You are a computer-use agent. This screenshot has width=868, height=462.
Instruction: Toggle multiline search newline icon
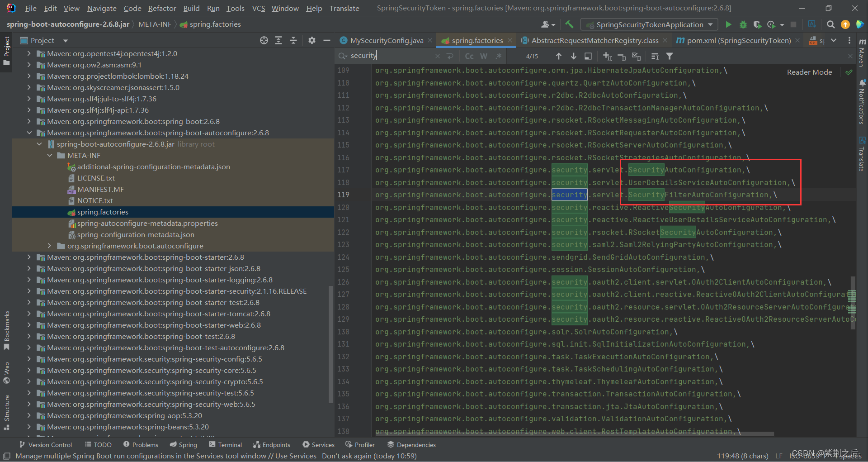[x=450, y=56]
